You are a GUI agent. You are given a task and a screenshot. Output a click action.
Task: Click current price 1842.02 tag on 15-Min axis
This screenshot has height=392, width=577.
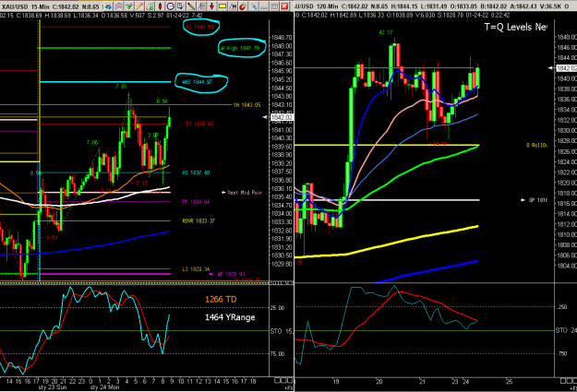click(x=282, y=117)
